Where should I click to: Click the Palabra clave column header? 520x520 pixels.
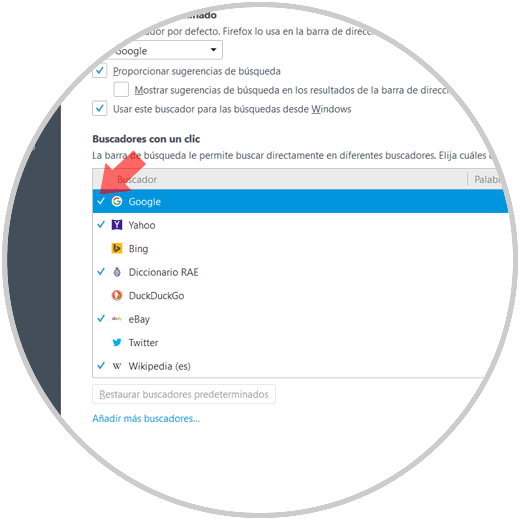tap(488, 179)
